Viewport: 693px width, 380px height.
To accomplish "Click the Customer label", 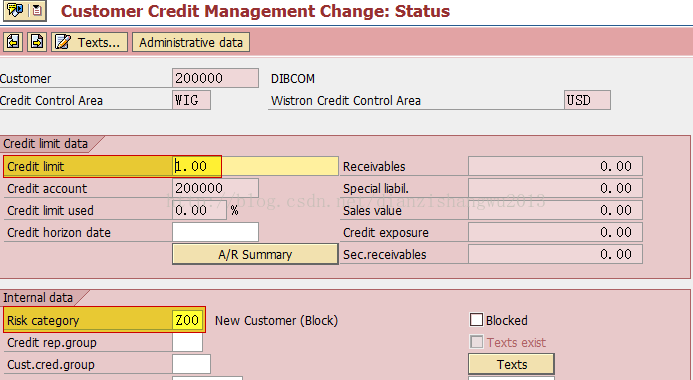I will click(26, 79).
